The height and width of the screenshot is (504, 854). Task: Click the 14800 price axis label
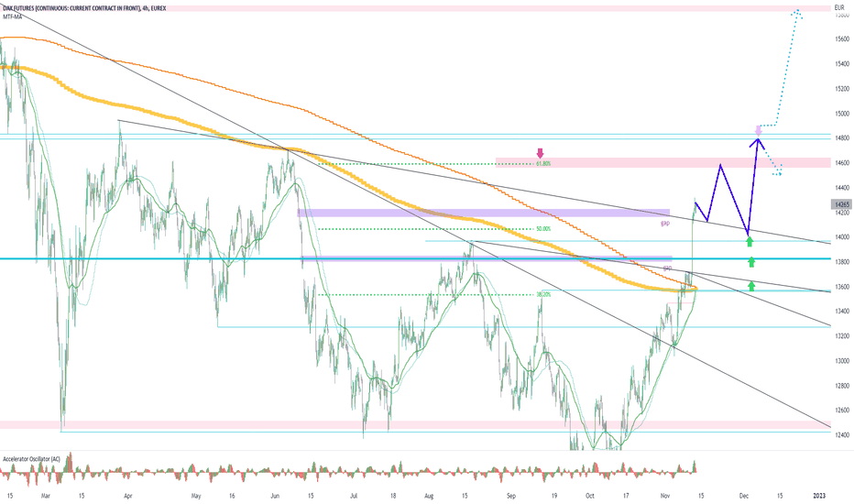(842, 137)
